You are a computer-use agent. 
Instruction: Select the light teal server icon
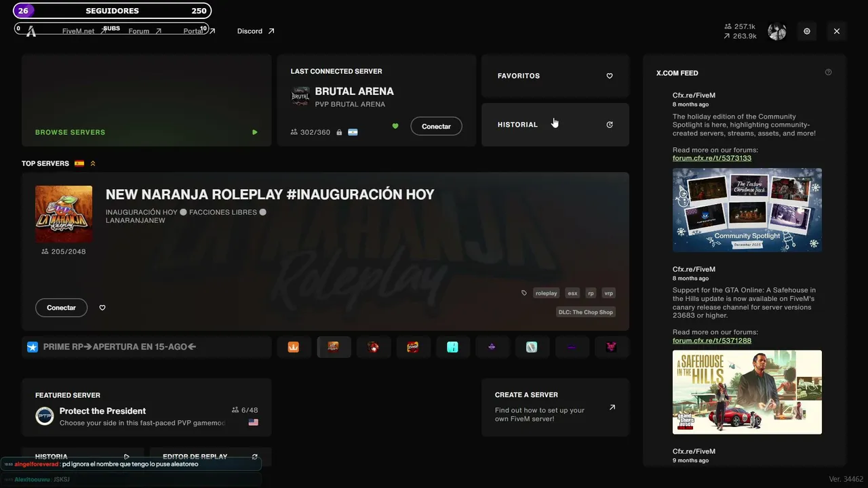click(x=532, y=347)
